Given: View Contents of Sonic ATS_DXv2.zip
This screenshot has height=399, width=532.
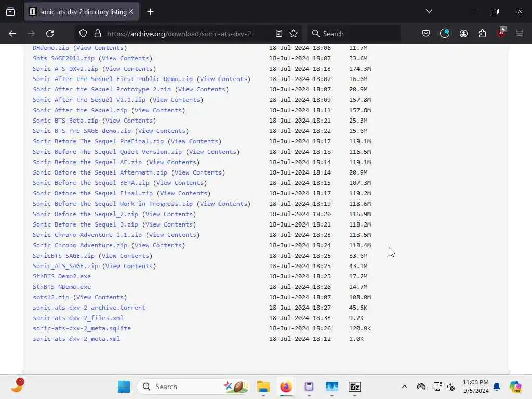Looking at the screenshot, I should pos(129,69).
